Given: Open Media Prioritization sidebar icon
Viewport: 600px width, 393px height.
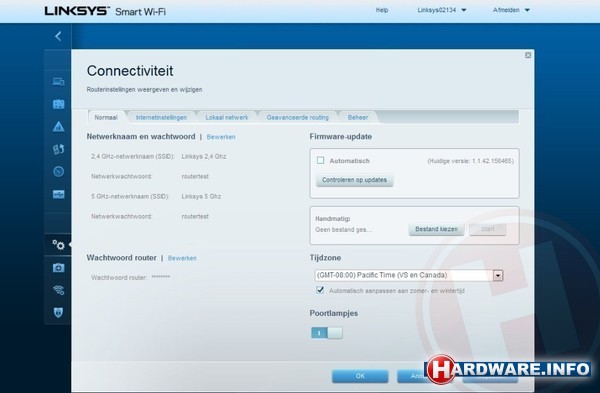Looking at the screenshot, I should 59,149.
